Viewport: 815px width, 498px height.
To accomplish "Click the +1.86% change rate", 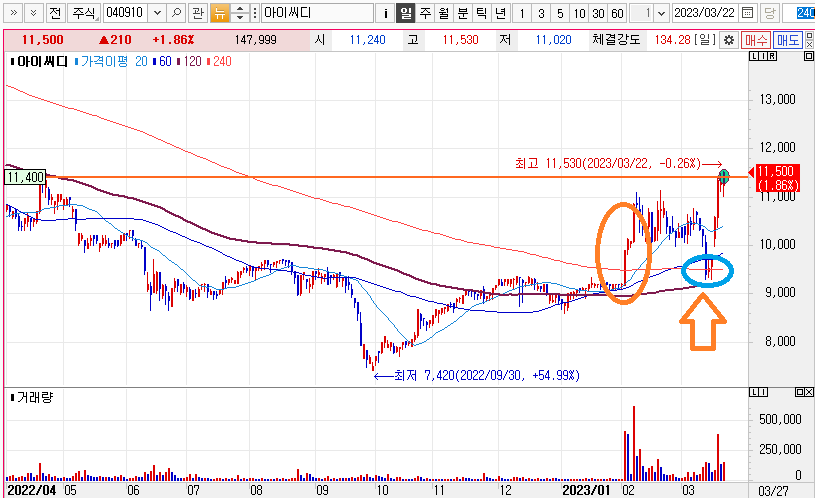I will pos(173,40).
